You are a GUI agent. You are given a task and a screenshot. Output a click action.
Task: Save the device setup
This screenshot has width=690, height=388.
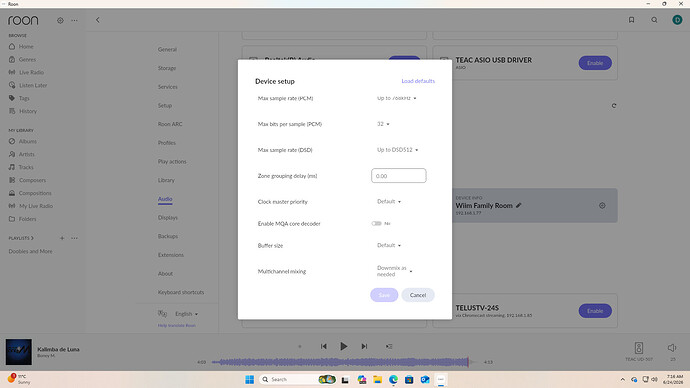384,295
